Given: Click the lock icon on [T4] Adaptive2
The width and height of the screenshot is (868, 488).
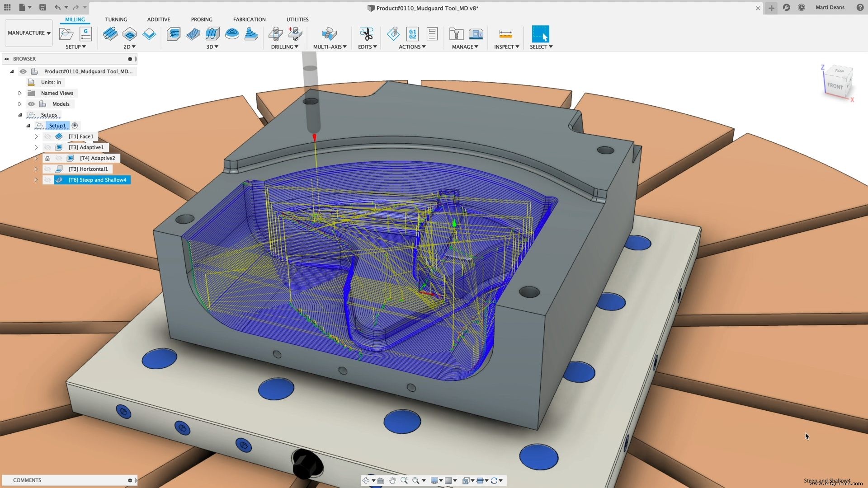Looking at the screenshot, I should 47,158.
